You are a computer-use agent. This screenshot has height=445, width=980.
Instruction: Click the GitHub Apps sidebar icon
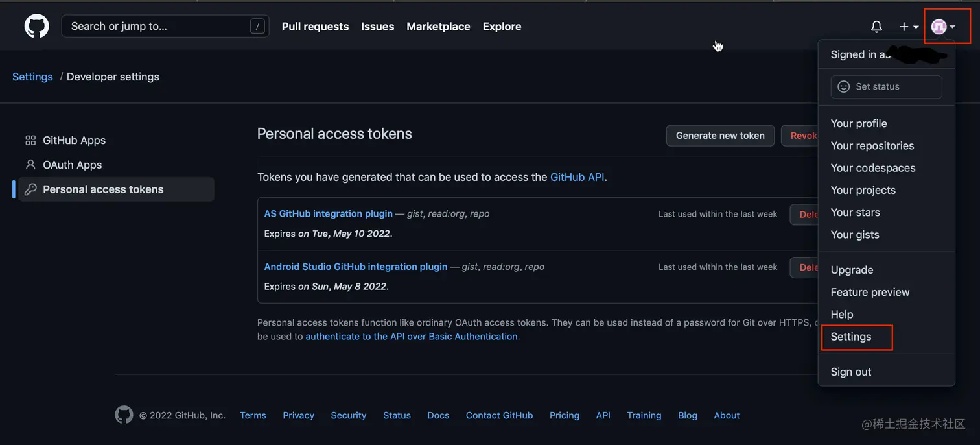click(30, 140)
